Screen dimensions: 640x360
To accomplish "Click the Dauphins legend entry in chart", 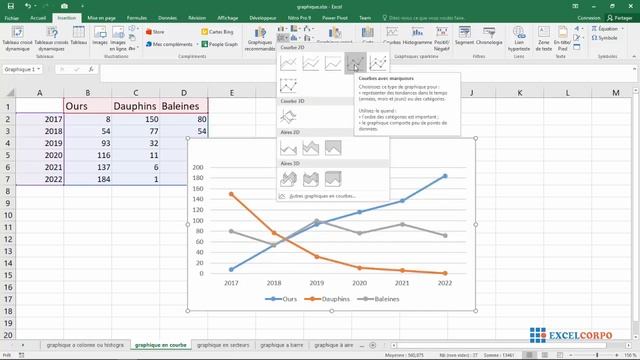I will click(x=327, y=299).
